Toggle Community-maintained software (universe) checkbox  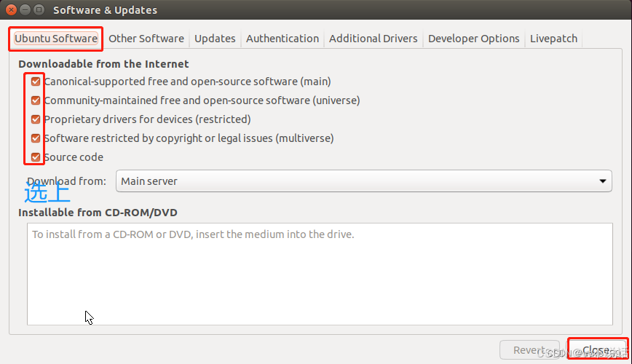coord(36,100)
